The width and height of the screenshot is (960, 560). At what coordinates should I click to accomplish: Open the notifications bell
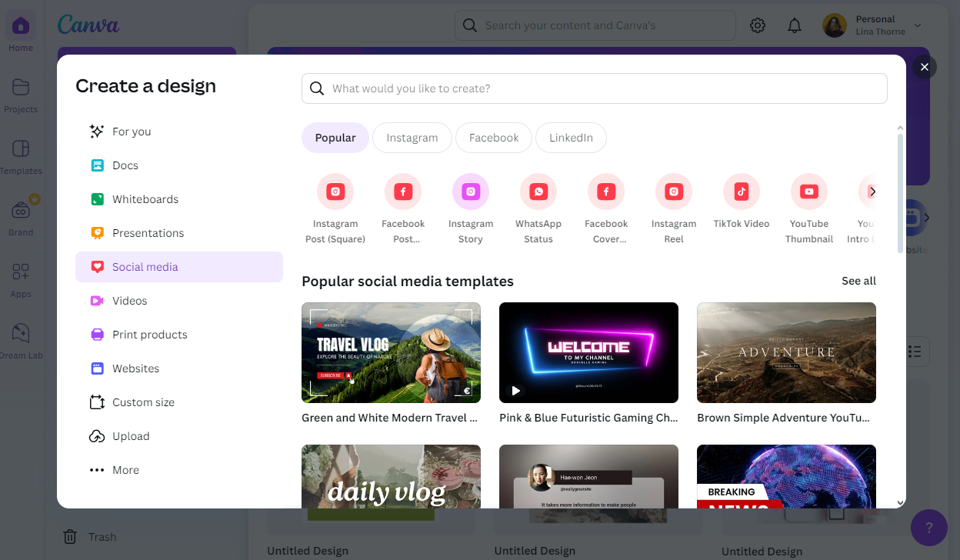click(795, 25)
